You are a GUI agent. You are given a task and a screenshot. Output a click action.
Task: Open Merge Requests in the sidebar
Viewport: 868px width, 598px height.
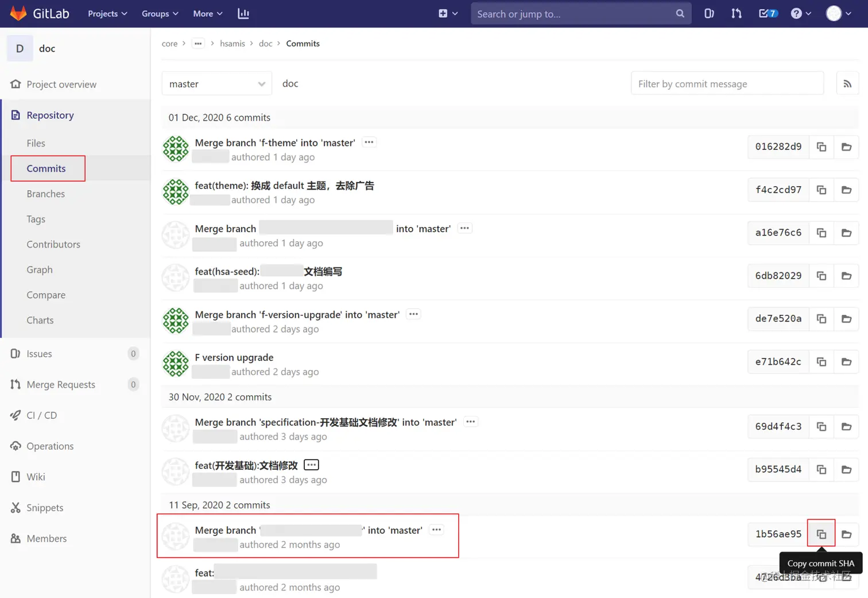pos(61,385)
